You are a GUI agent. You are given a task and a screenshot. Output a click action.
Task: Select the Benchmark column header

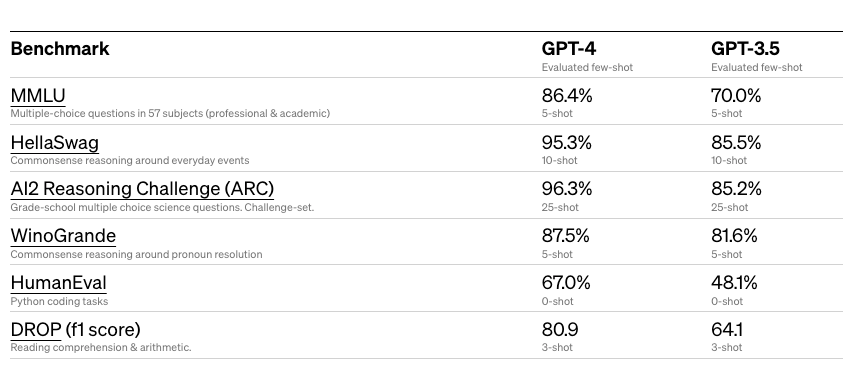[x=60, y=48]
